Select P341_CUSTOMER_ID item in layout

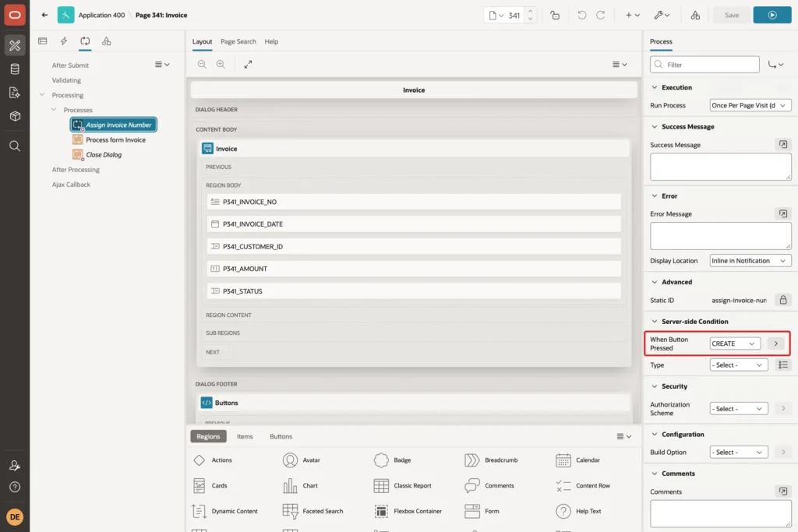pos(414,247)
